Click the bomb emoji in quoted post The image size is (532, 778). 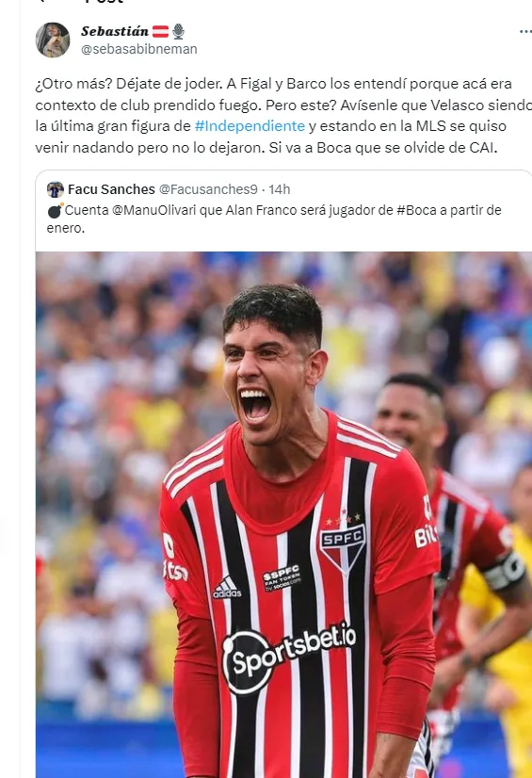coord(55,211)
